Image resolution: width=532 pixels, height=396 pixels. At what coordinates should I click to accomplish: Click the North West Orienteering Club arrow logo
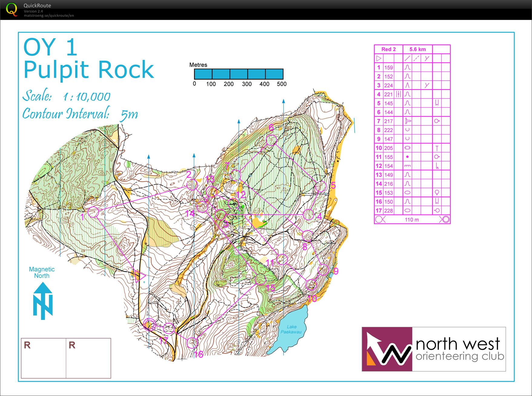[x=387, y=349]
